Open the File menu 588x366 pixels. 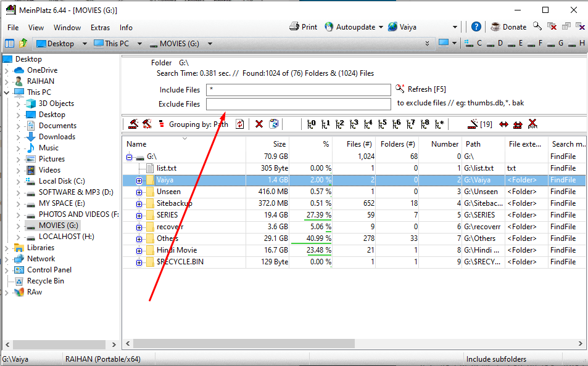click(13, 28)
